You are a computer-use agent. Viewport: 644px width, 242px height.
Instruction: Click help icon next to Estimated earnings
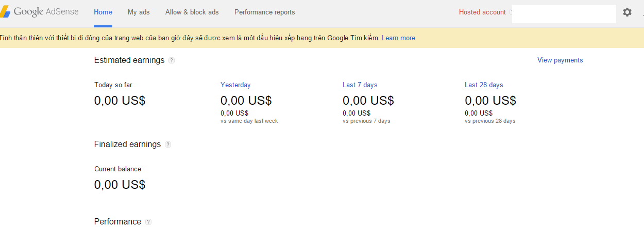tap(172, 60)
